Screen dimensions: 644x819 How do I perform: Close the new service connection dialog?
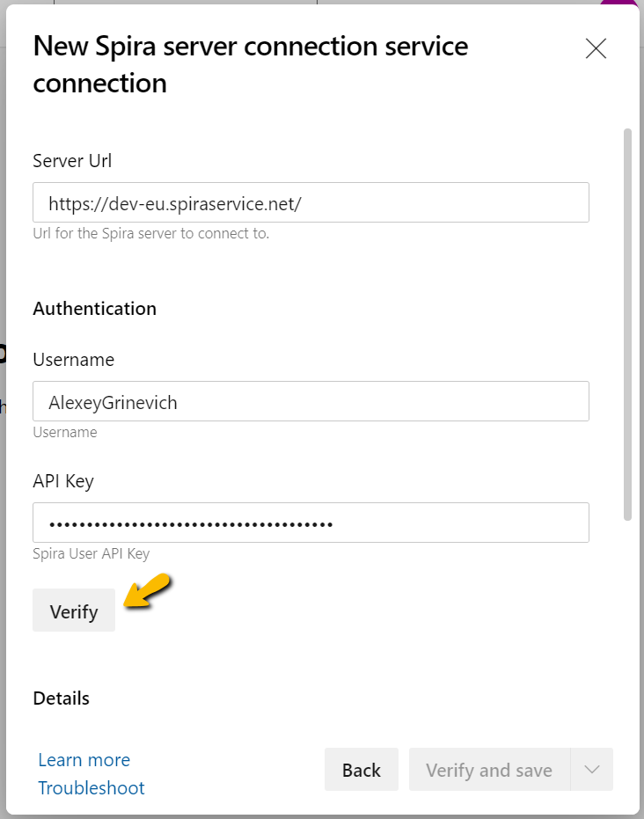click(596, 48)
